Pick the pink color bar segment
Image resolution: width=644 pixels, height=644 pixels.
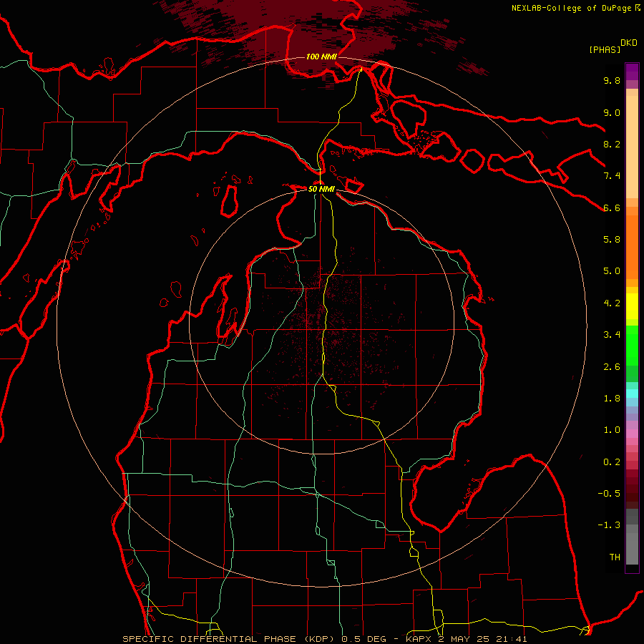click(x=632, y=434)
